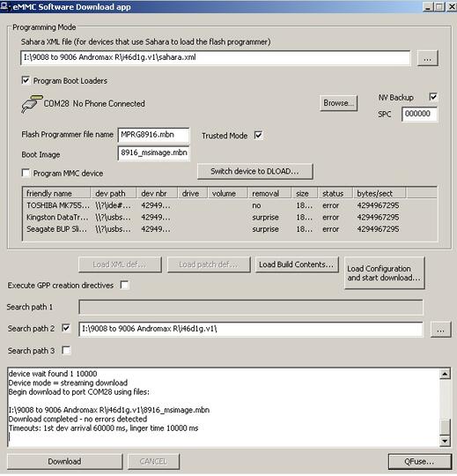Minimize the eMMC Software Download window
This screenshot has width=457, height=476.
pos(428,7)
